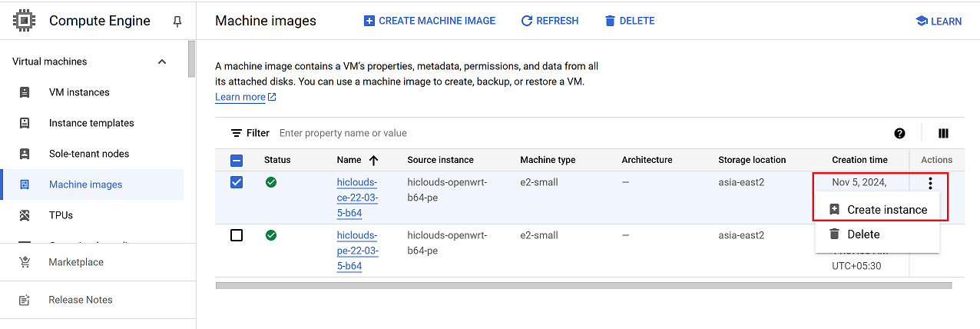Viewport: 980px width, 329px height.
Task: Click the Creation time column header
Action: coord(859,160)
